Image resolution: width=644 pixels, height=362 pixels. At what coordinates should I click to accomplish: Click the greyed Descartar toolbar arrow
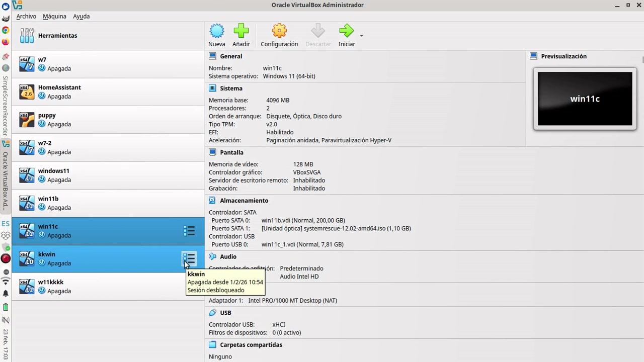coord(318,31)
